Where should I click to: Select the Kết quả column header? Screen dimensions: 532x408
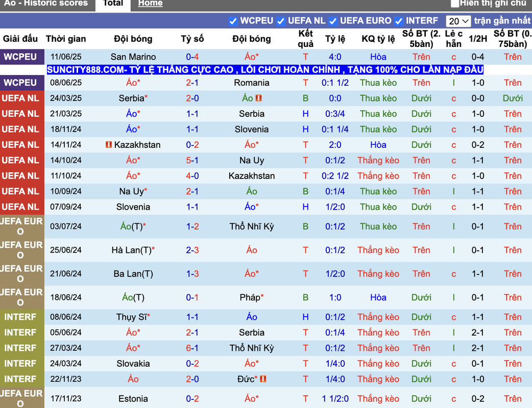pyautogui.click(x=306, y=39)
